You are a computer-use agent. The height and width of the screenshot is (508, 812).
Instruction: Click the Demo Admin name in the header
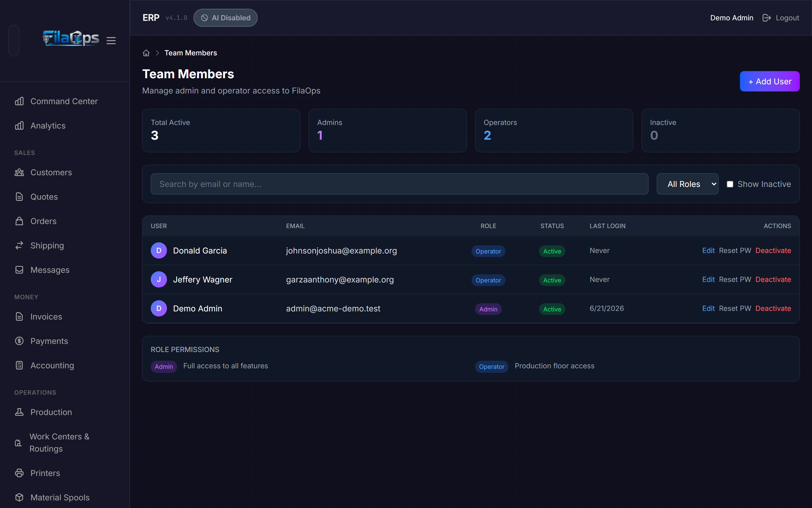[732, 18]
